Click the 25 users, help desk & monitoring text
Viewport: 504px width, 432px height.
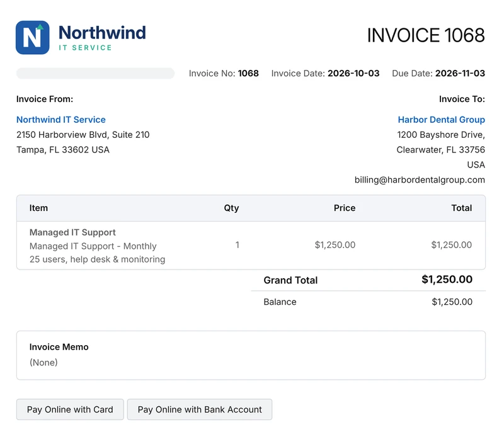pos(98,259)
